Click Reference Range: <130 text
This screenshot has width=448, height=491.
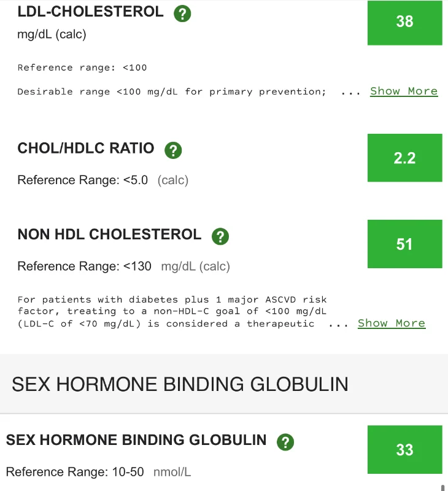pos(85,266)
